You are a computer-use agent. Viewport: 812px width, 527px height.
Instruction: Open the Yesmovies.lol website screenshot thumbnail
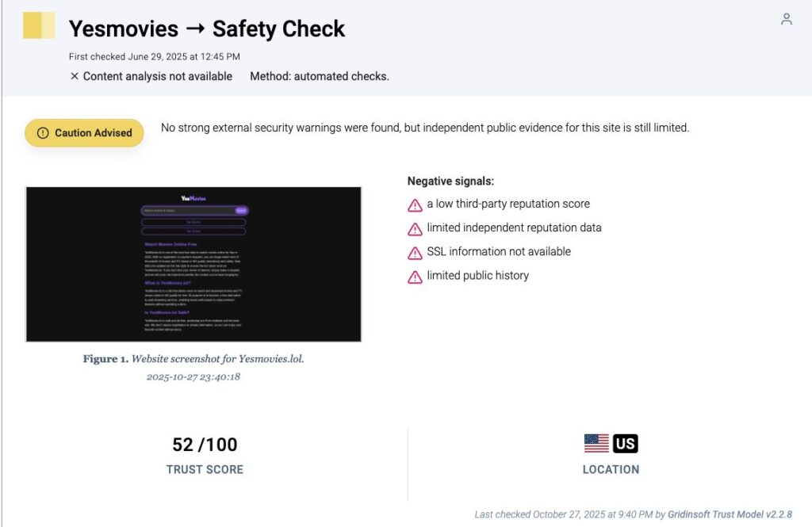click(193, 264)
